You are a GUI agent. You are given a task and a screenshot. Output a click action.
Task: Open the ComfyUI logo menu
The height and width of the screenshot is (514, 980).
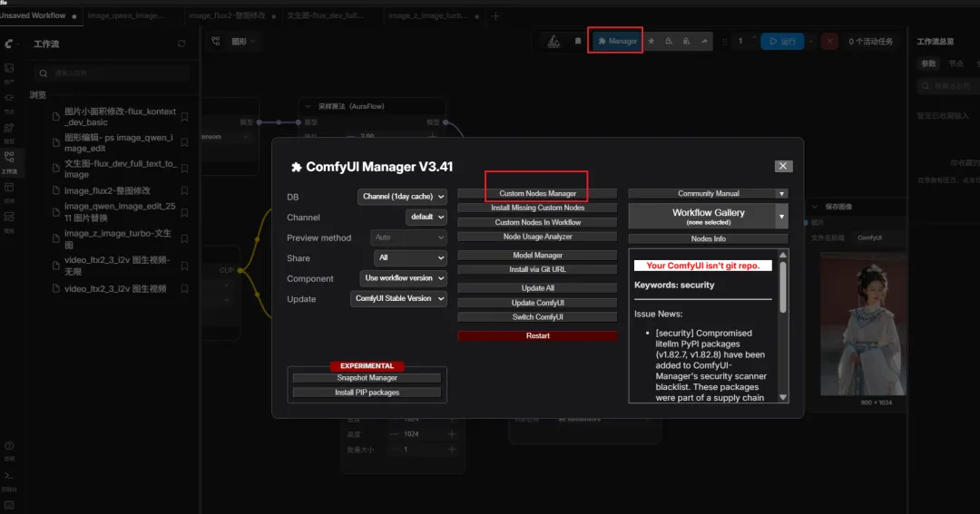click(9, 44)
